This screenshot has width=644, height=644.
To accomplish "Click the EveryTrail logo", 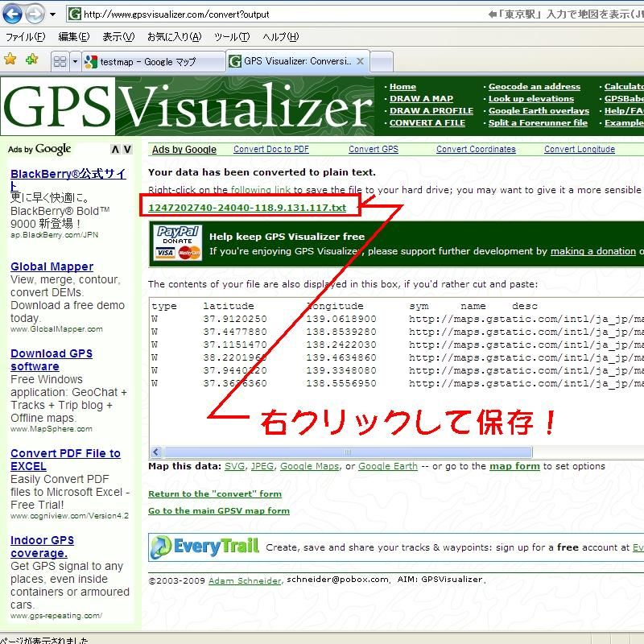I will pos(204,547).
